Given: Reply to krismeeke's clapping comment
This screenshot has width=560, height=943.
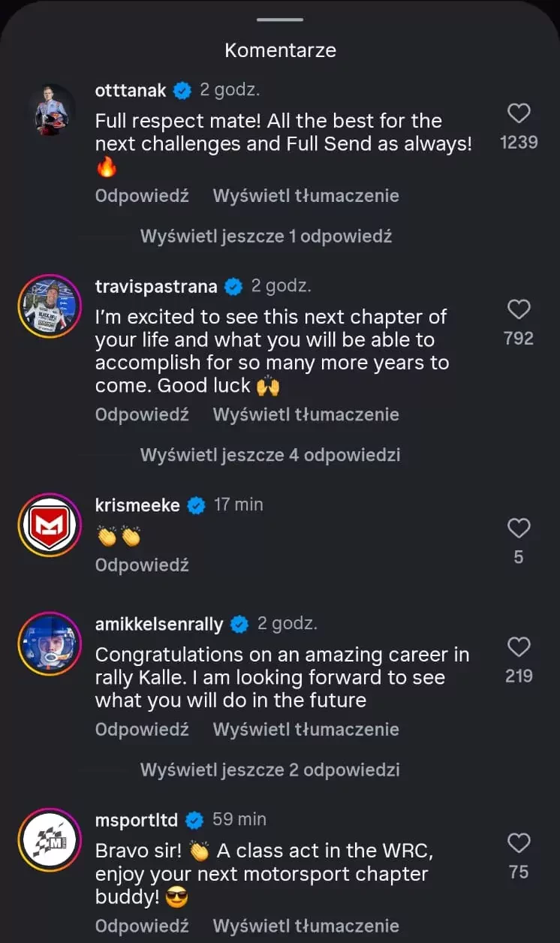Looking at the screenshot, I should click(142, 565).
